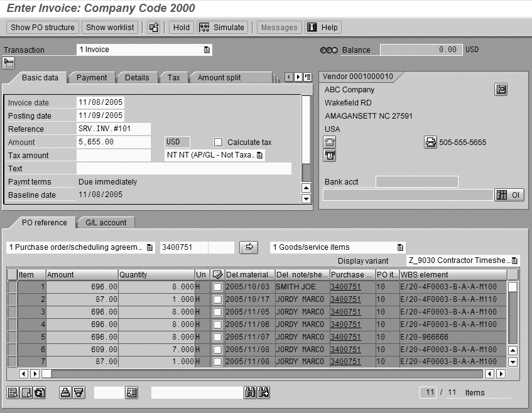Switch to the Payment tab
Image resolution: width=532 pixels, height=413 pixels.
[92, 78]
